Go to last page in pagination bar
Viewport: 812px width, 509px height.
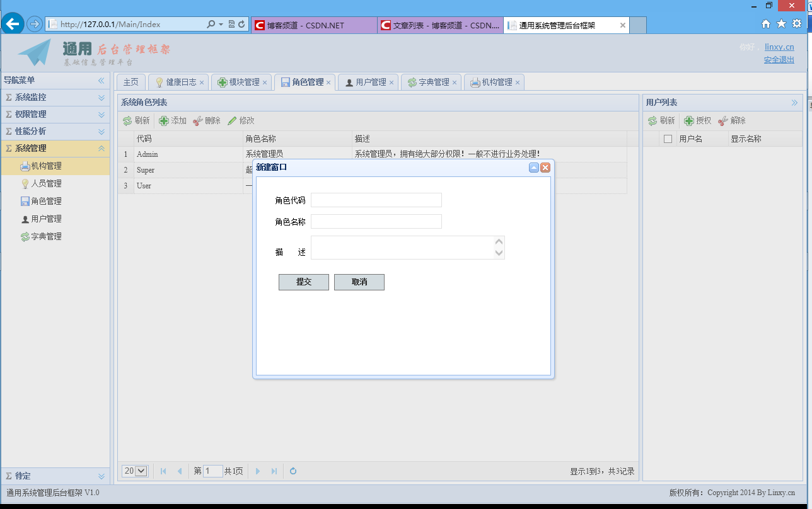[274, 471]
